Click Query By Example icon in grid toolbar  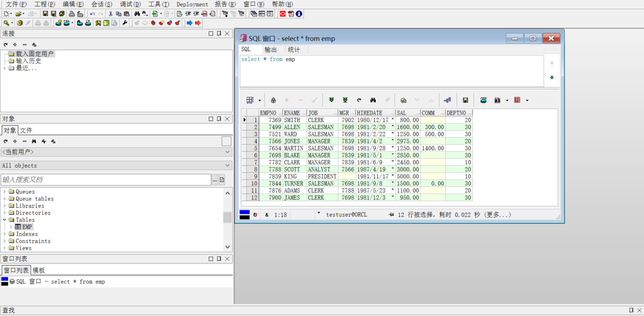[403, 100]
